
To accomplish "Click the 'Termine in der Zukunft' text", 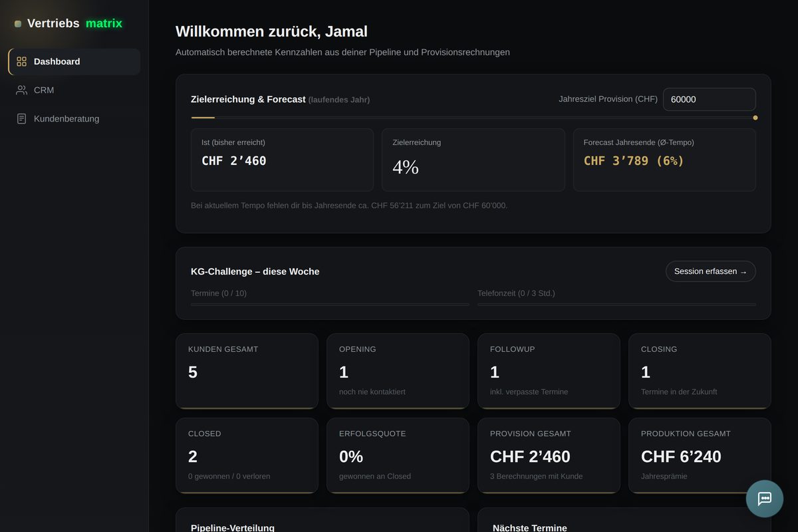I will pos(679,392).
